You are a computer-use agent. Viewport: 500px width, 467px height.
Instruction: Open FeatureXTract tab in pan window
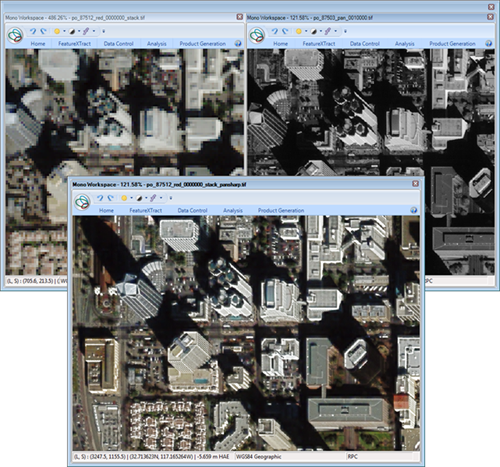tap(319, 44)
